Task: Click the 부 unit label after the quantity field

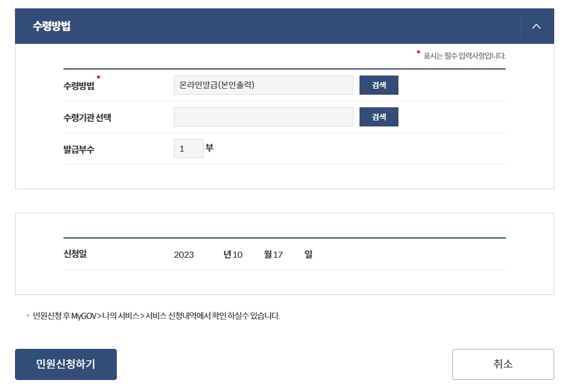Action: (x=209, y=147)
